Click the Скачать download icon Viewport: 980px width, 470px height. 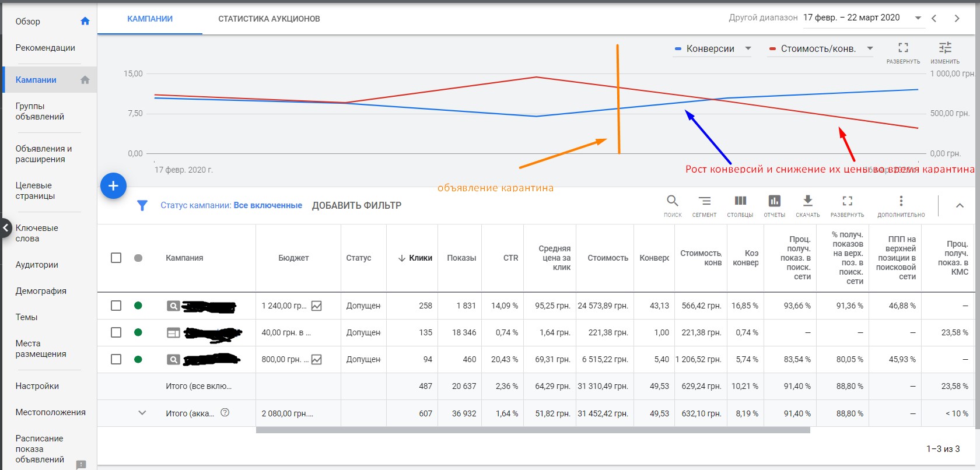point(808,201)
